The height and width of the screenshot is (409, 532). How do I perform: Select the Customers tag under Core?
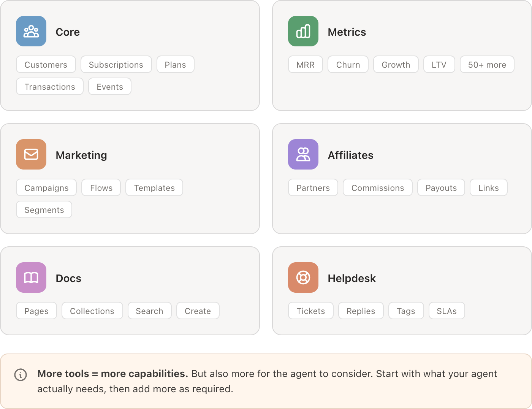(x=46, y=65)
